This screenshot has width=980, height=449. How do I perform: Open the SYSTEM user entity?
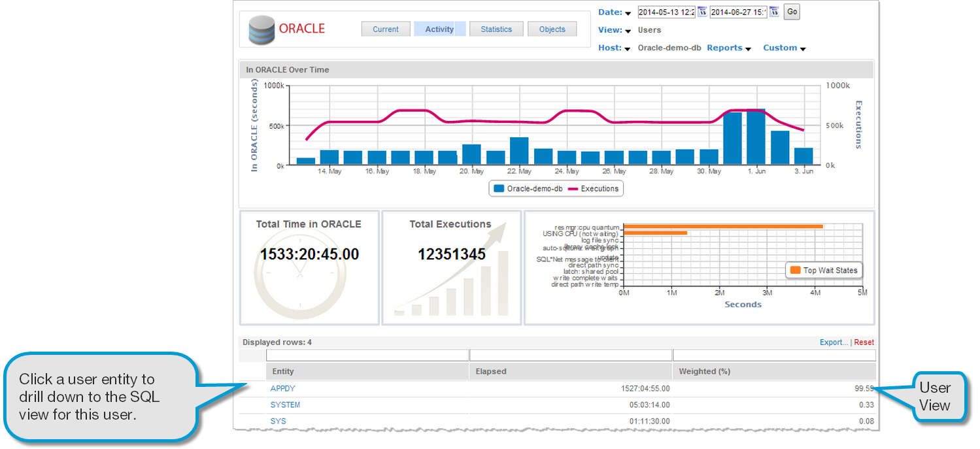point(286,405)
